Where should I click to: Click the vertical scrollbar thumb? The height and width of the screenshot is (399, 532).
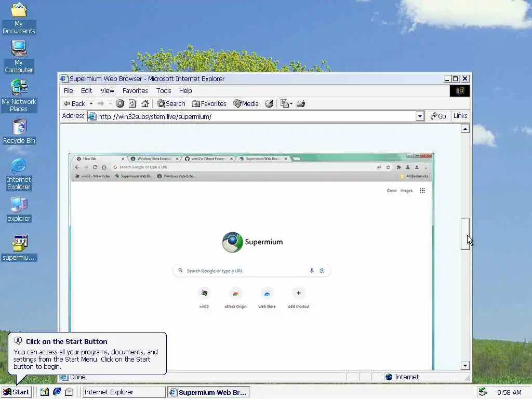pyautogui.click(x=465, y=234)
